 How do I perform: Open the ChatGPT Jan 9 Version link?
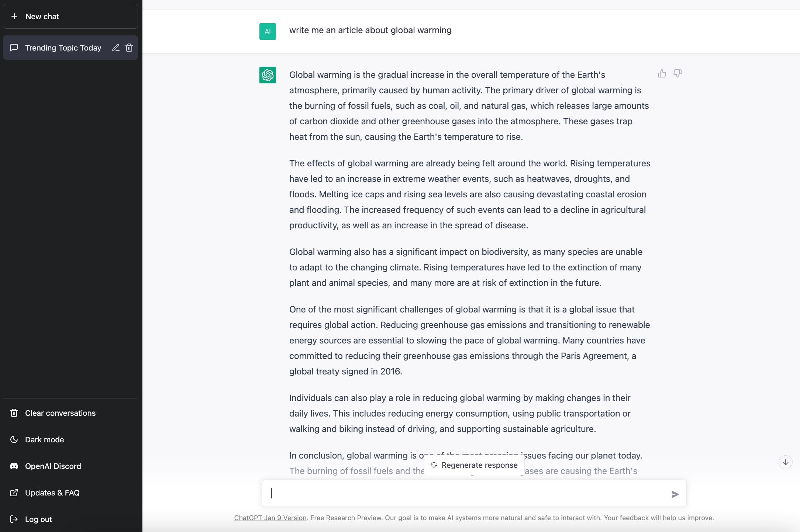coord(270,518)
